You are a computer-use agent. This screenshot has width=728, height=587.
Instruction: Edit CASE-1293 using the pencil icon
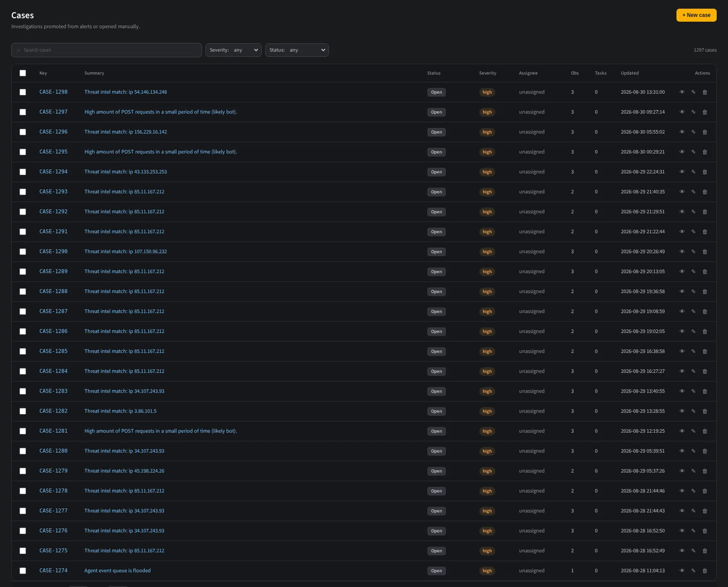tap(693, 192)
